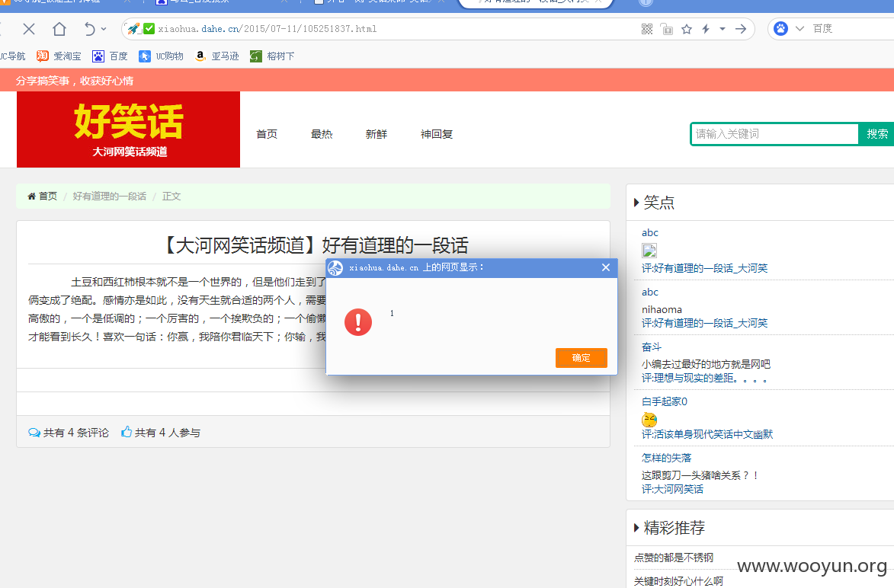The height and width of the screenshot is (588, 894).
Task: Click the 好有道理的一段话 breadcrumb link
Action: pos(110,196)
